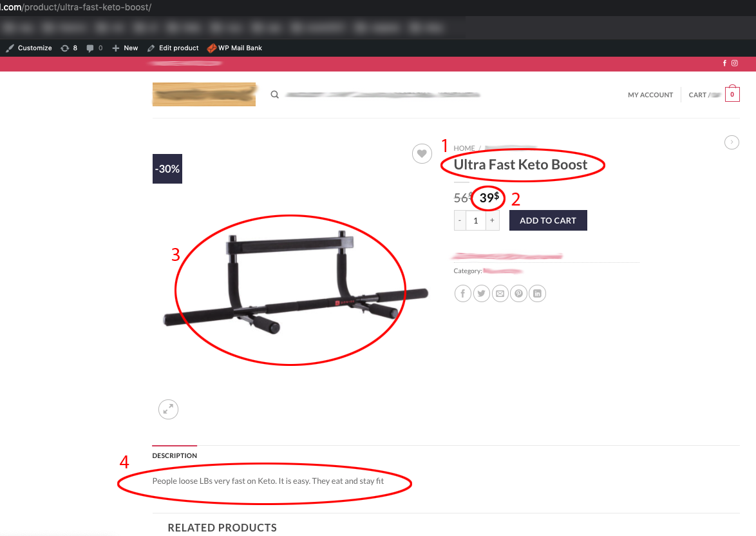The width and height of the screenshot is (756, 536).
Task: Share product by email icon
Action: tap(500, 293)
